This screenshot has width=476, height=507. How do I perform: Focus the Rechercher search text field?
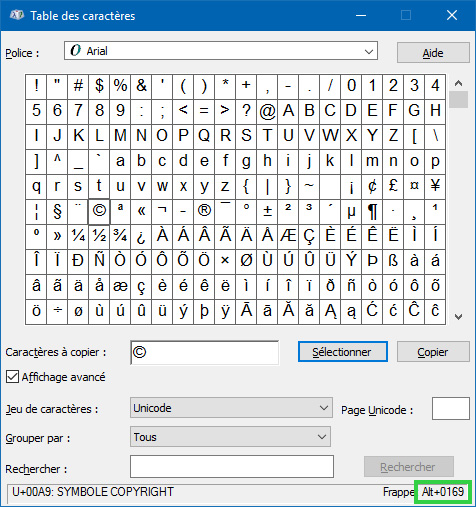[232, 467]
